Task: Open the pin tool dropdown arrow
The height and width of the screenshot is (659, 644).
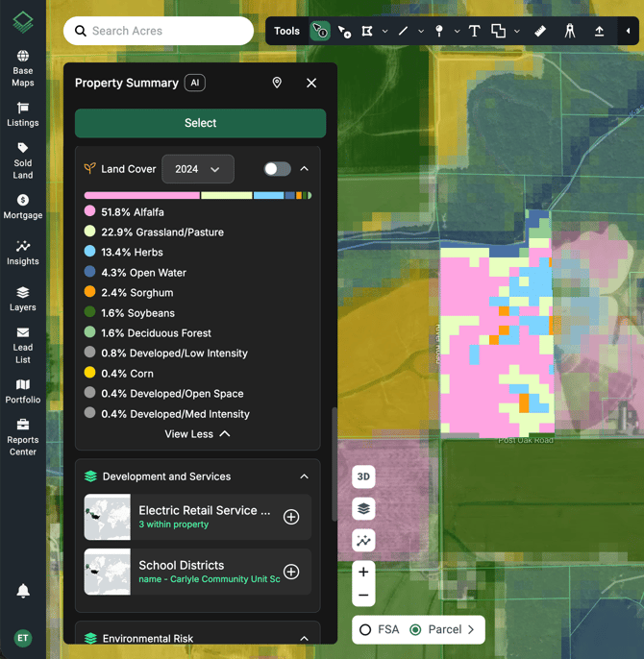Action: (457, 31)
